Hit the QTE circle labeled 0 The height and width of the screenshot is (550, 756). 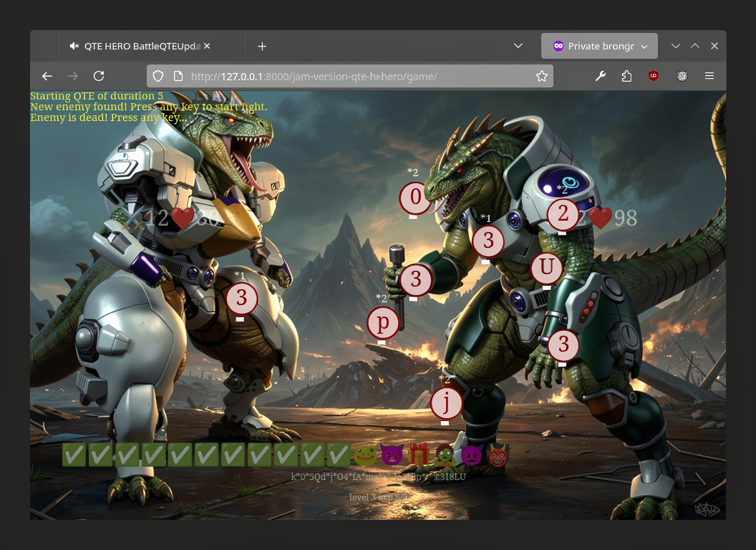tap(415, 198)
